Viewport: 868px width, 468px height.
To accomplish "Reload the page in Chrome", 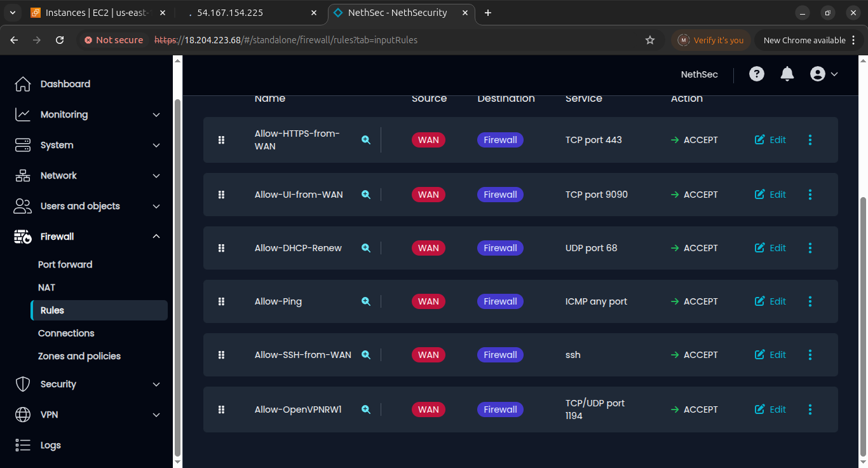I will click(60, 40).
